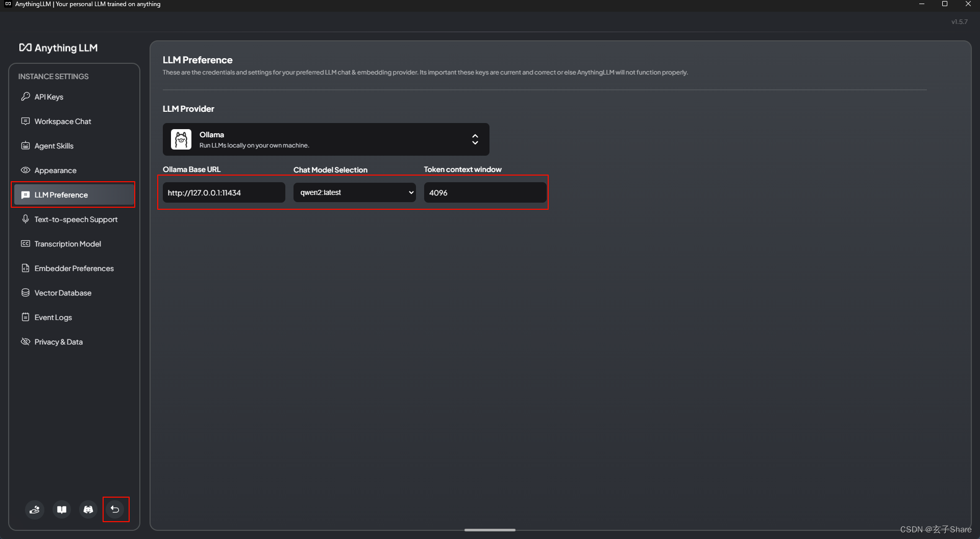Click the Event Logs notepad icon
The image size is (980, 539).
(x=26, y=317)
